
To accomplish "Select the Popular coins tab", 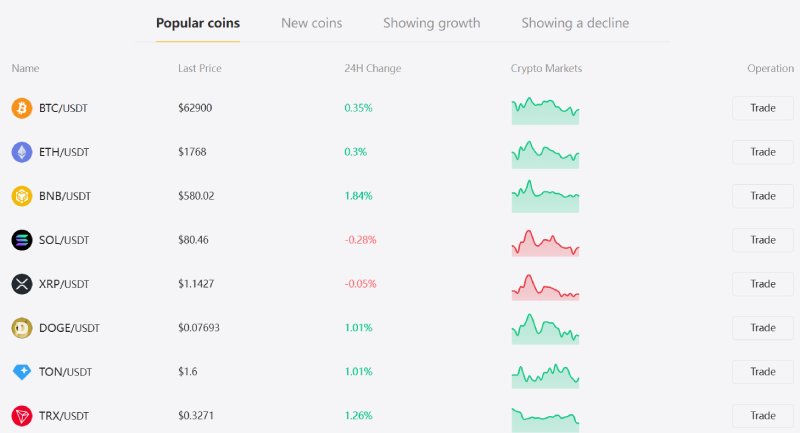I will [198, 23].
